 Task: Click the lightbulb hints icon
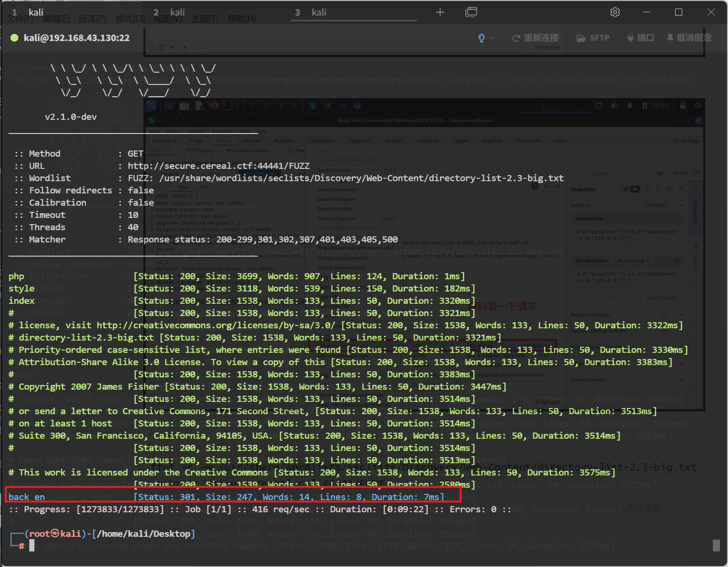coord(481,38)
